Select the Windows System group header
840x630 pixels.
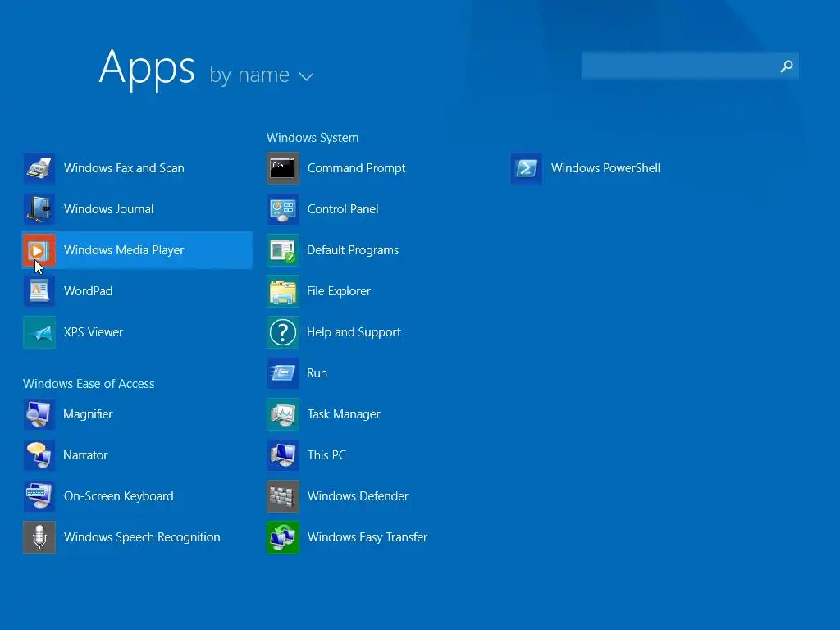[313, 138]
